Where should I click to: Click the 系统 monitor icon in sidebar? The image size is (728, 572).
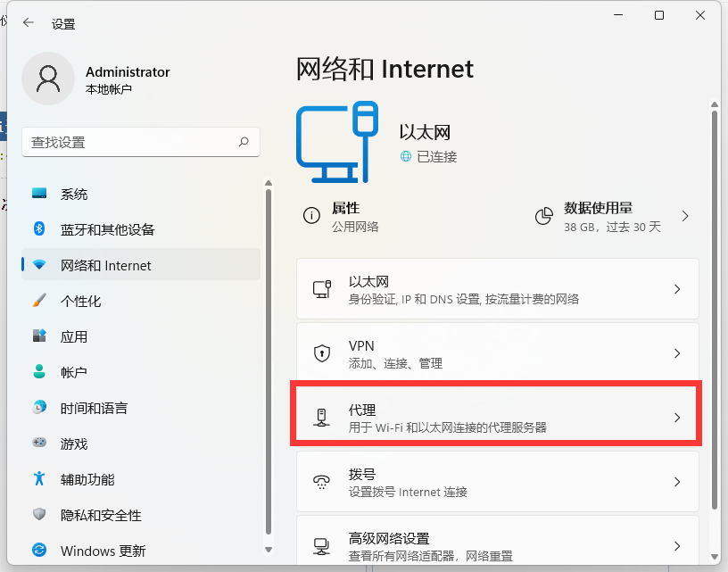click(39, 193)
